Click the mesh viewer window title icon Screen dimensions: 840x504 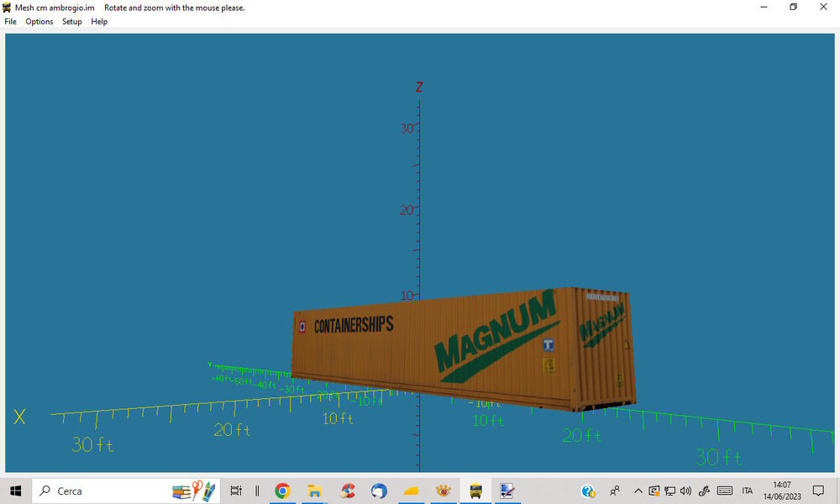tap(7, 8)
